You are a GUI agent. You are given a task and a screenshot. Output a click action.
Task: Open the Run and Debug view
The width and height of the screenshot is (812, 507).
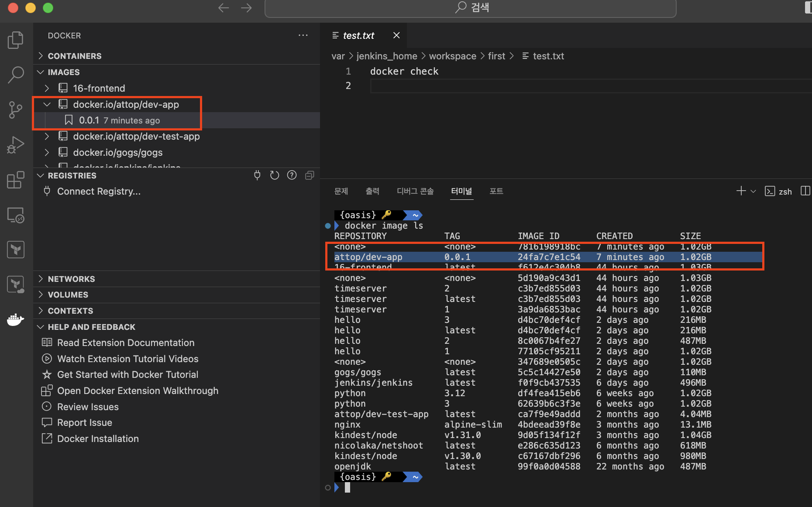pyautogui.click(x=16, y=145)
